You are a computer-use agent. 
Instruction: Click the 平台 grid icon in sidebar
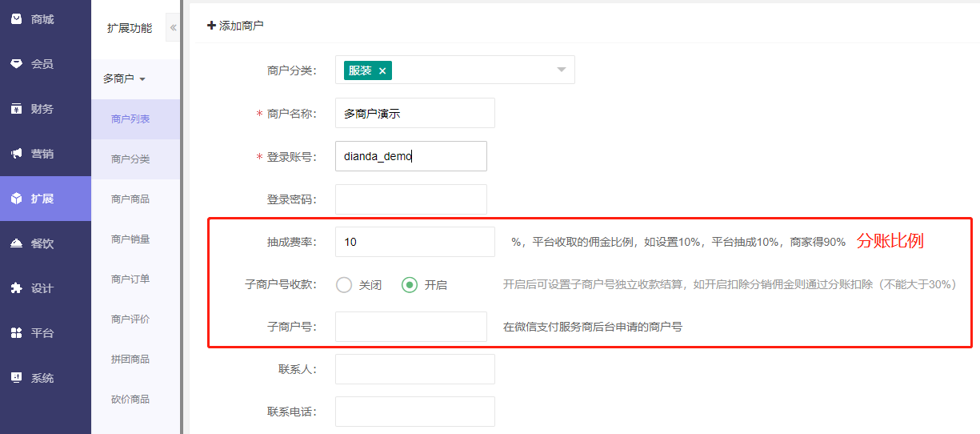(x=16, y=333)
